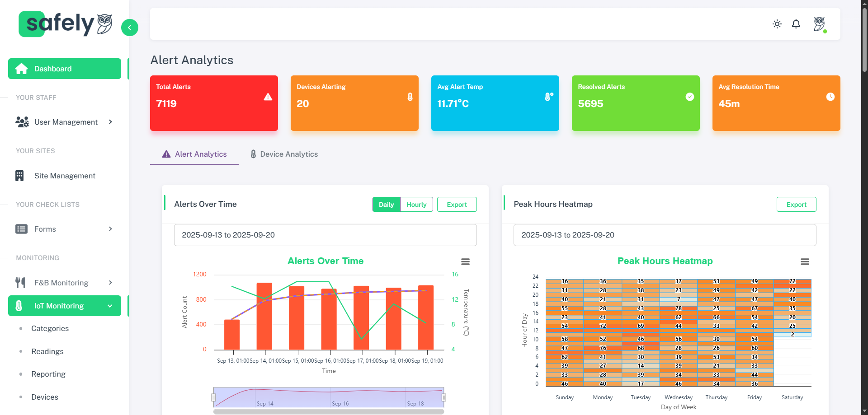Open the owl profile avatar menu
Screen dimensions: 868x415
[819, 24]
